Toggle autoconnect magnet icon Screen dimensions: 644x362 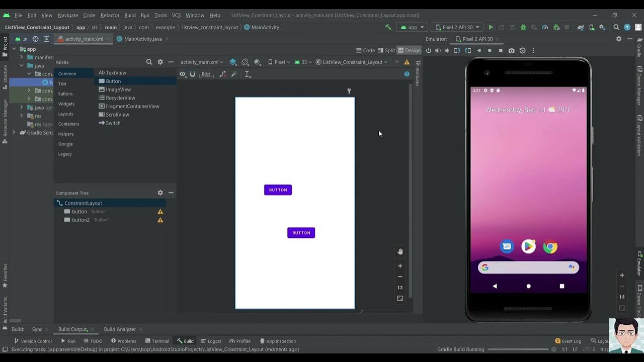(x=192, y=74)
